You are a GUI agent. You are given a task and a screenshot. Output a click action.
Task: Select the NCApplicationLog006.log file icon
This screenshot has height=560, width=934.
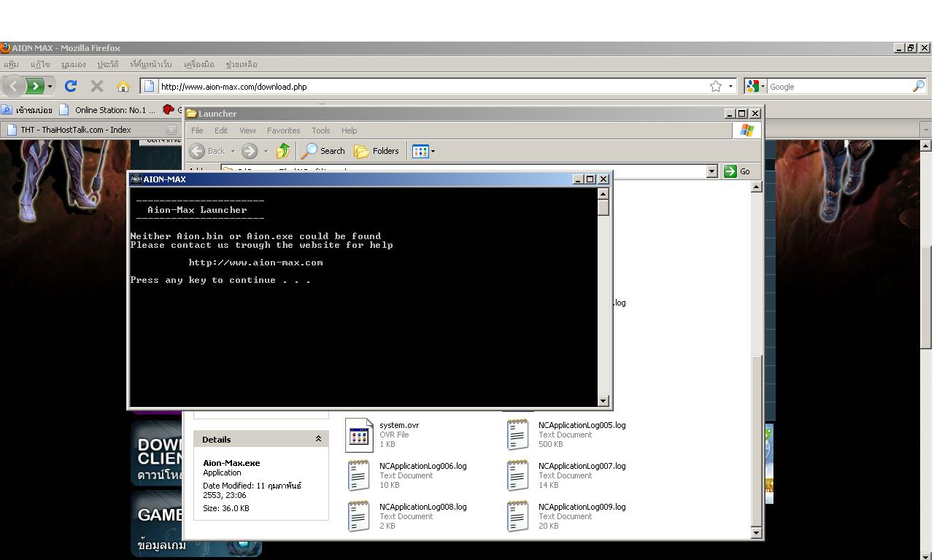click(x=359, y=475)
